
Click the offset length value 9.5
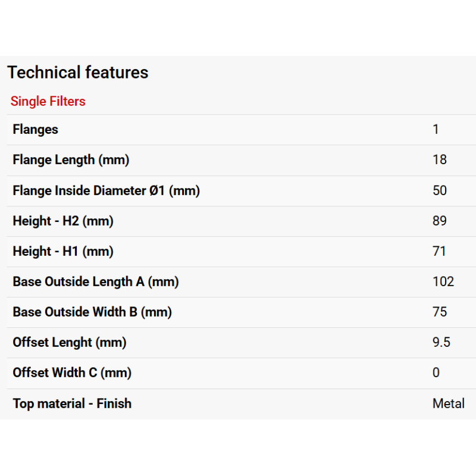(x=441, y=343)
